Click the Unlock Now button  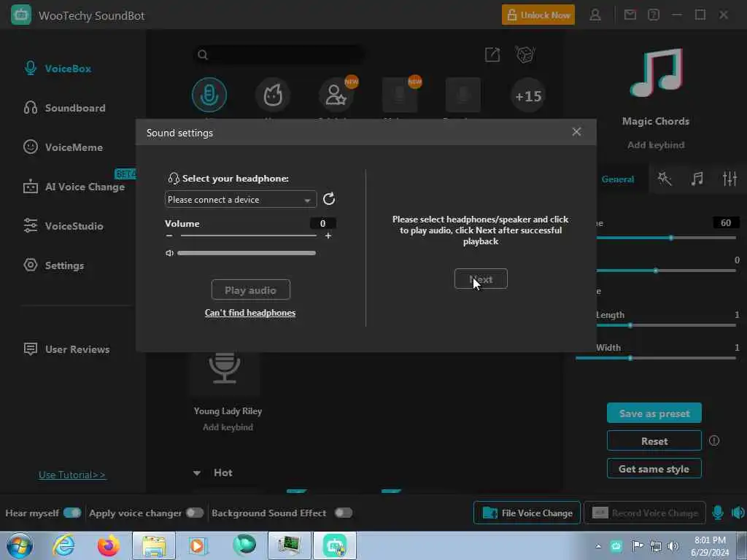pos(538,15)
